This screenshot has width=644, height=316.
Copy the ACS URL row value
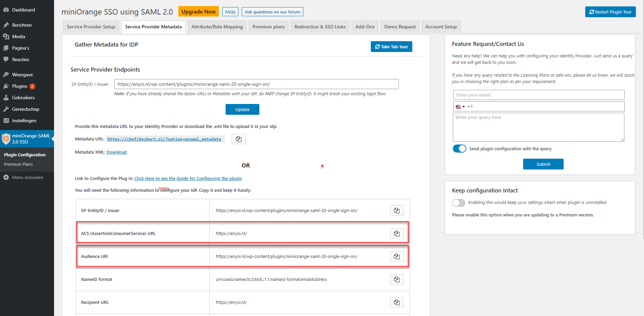coord(397,234)
